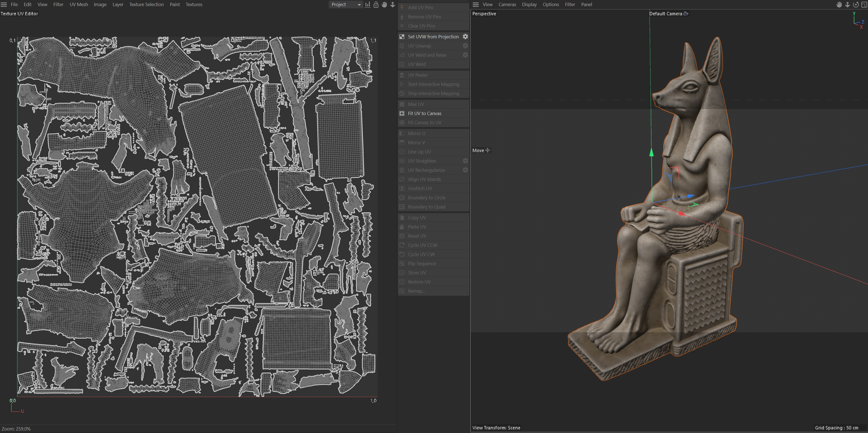868x433 pixels.
Task: Open the UV editor hamburger menu
Action: (4, 4)
